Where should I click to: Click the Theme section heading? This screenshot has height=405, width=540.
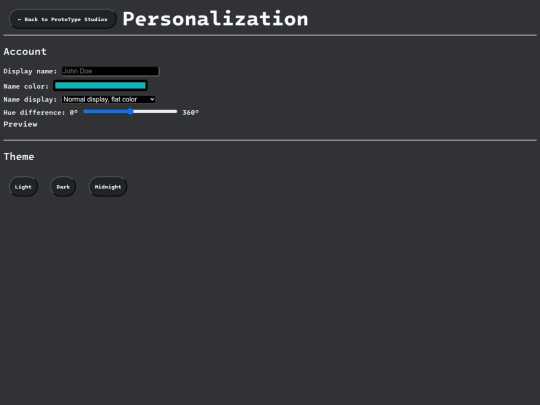[19, 157]
